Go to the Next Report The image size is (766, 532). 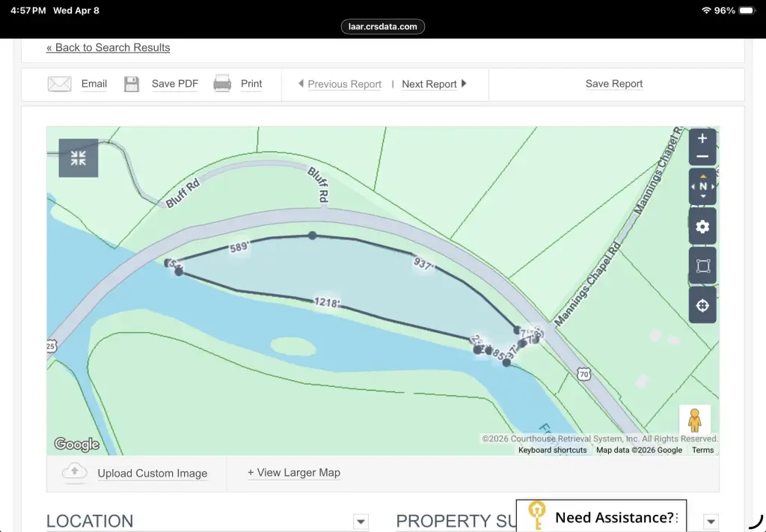(434, 84)
